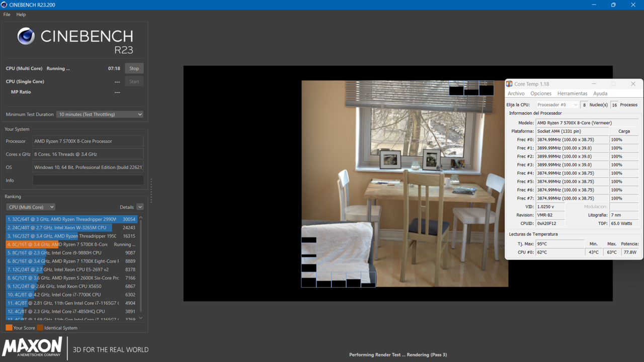644x362 pixels.
Task: Open the Procesador #0 dropdown in Core Temp
Action: tap(557, 105)
